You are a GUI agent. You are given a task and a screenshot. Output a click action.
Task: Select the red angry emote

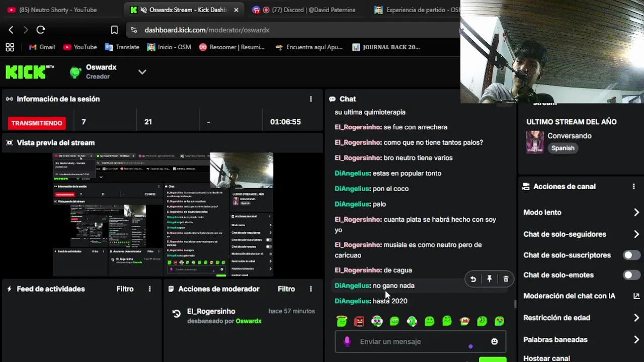[x=359, y=321]
